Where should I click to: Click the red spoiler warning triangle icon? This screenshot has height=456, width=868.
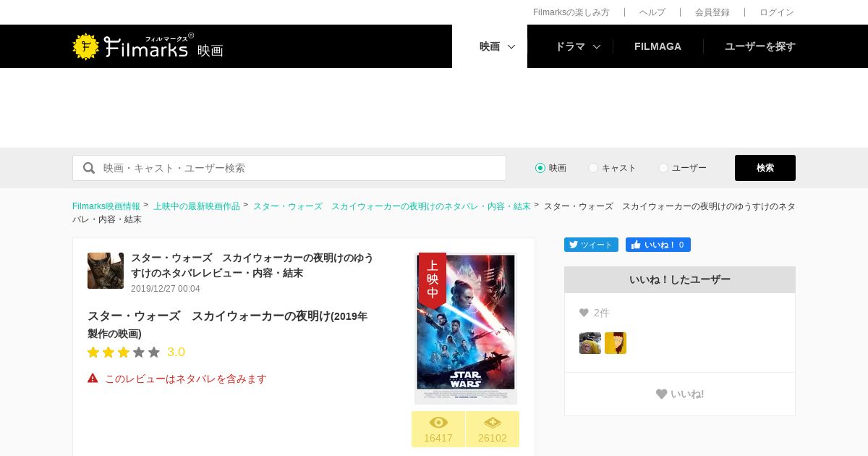(x=93, y=378)
